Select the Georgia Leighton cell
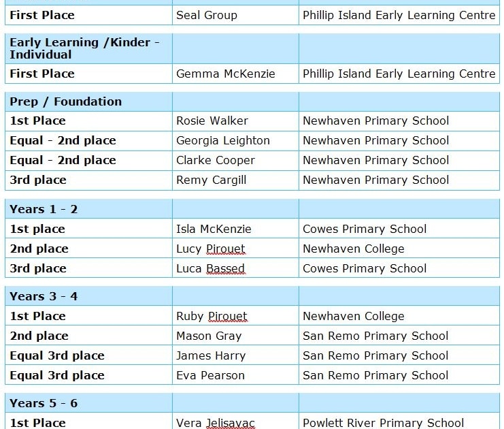 (222, 140)
